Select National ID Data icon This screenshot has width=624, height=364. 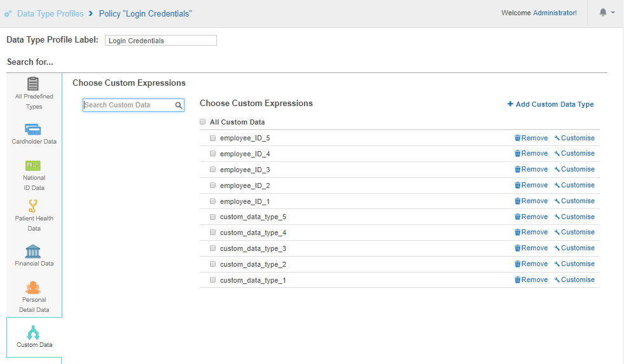(x=34, y=165)
